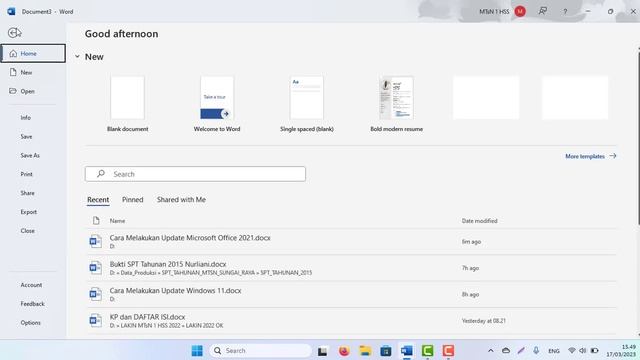640x360 pixels.
Task: Click Word icon beside Bukti SPT Tahunan file
Action: point(96,268)
